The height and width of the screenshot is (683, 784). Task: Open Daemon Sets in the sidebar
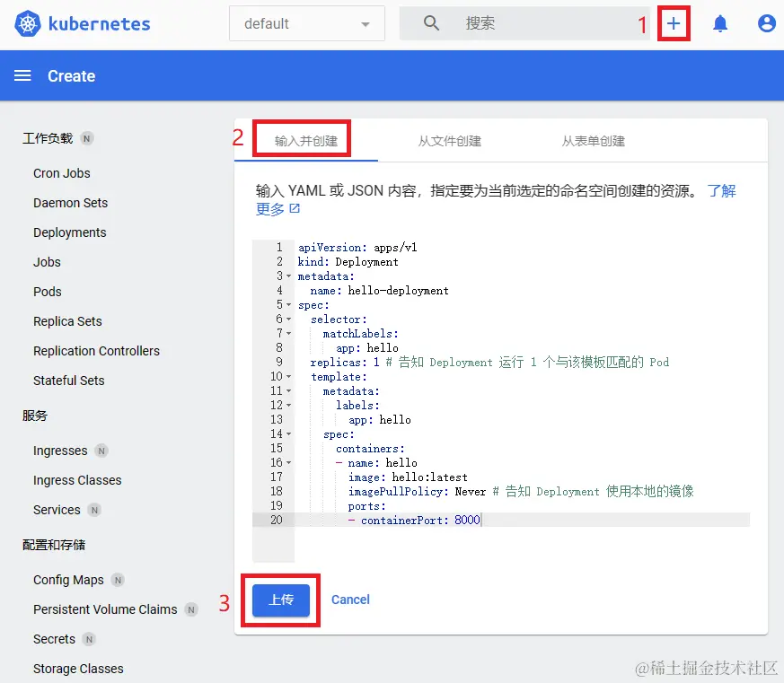pyautogui.click(x=71, y=203)
